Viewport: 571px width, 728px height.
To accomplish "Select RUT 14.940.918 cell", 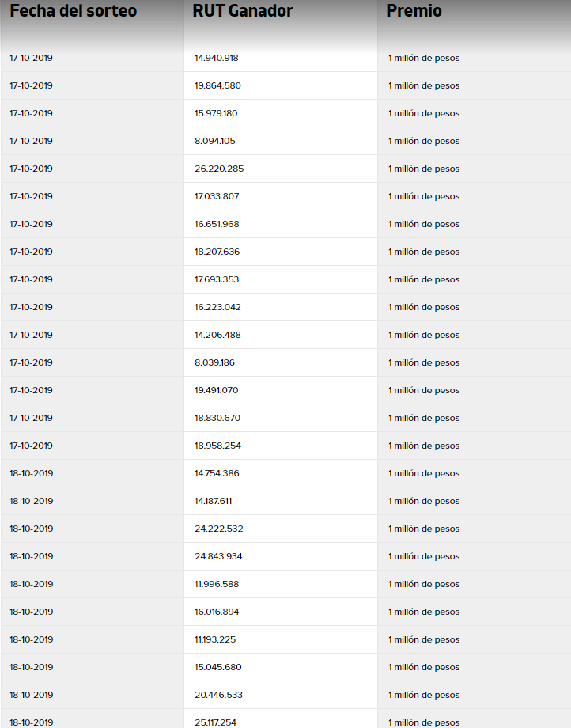I will [x=217, y=58].
